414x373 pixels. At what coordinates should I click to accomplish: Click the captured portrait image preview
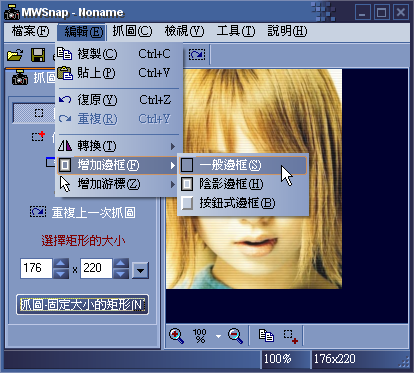click(x=254, y=179)
